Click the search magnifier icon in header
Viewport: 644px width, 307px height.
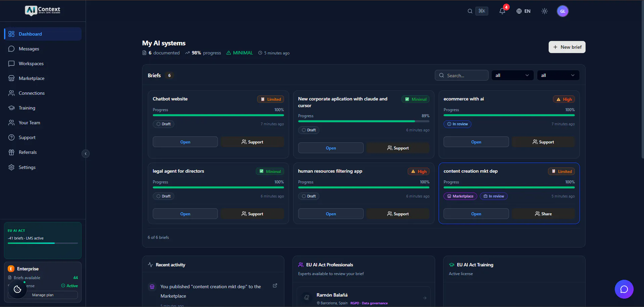pyautogui.click(x=470, y=11)
